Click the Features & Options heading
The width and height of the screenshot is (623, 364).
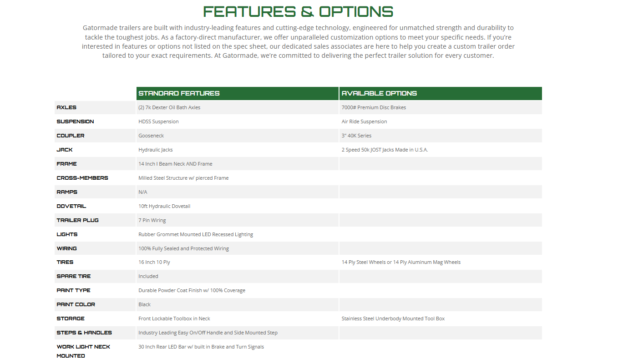pos(298,11)
